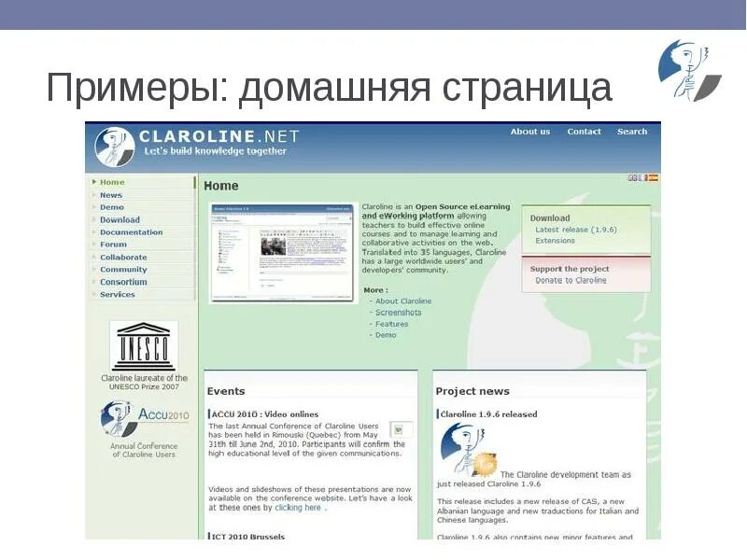
Task: Click the small image icon in ACCU event
Action: (x=399, y=430)
